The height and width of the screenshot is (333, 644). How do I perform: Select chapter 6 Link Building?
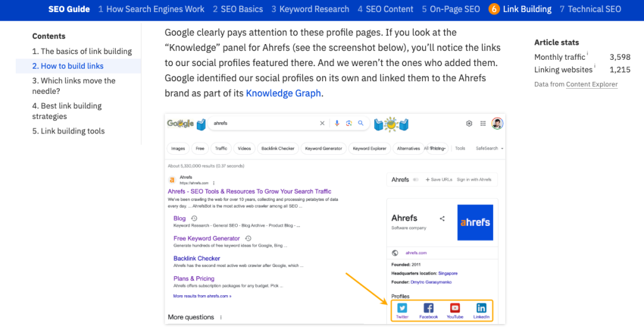(x=520, y=9)
